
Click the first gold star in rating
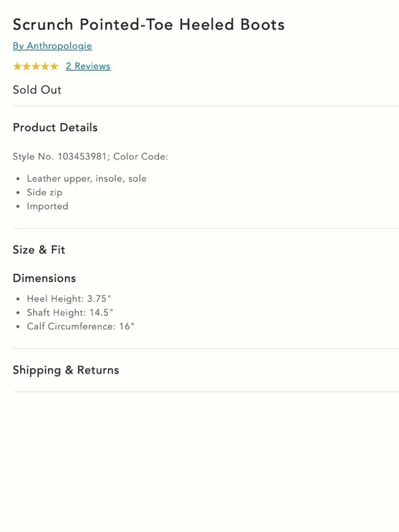17,66
